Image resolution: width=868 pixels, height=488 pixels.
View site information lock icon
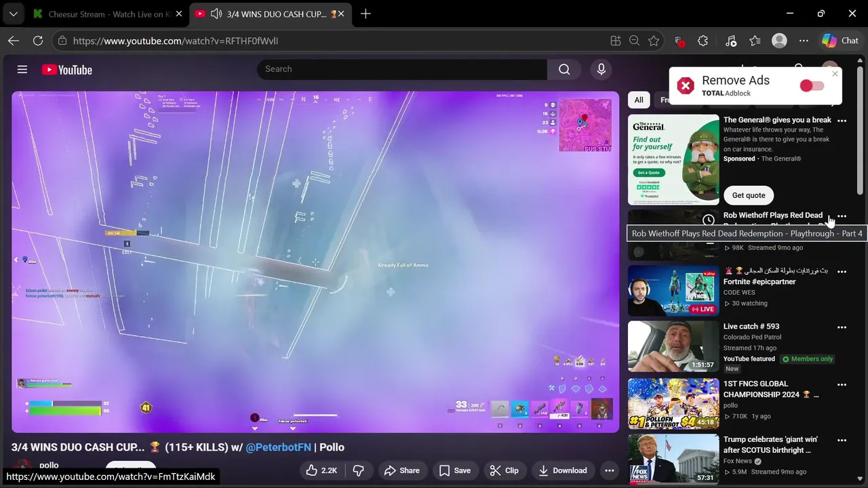point(62,41)
